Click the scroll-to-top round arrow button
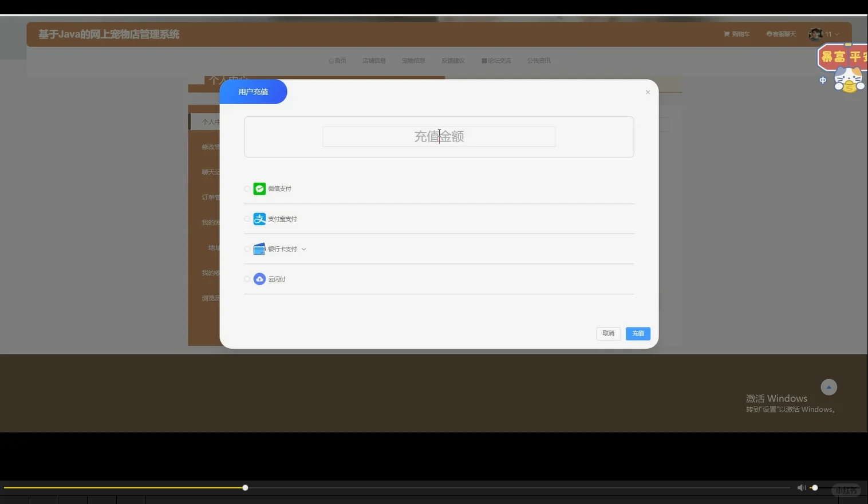Image resolution: width=868 pixels, height=504 pixels. [828, 387]
